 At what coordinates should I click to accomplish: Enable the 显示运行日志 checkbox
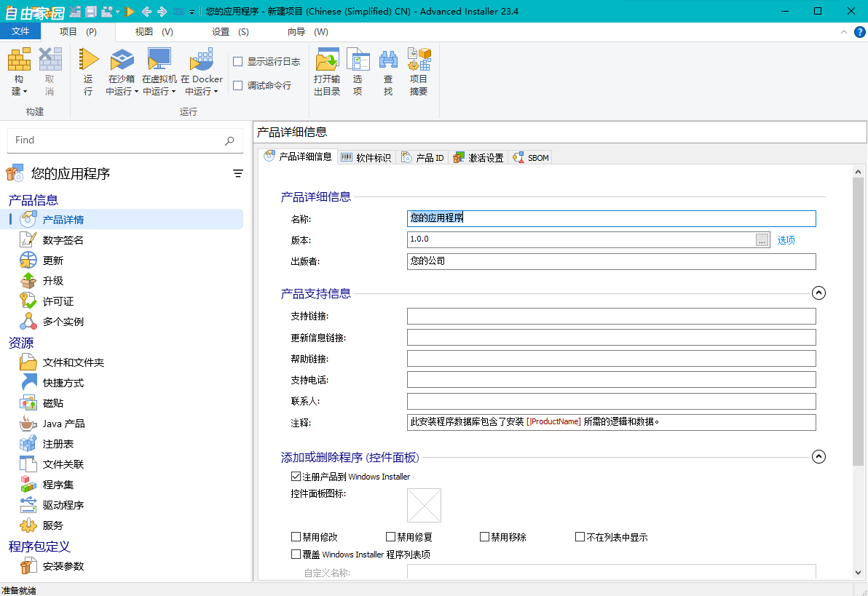(x=237, y=61)
